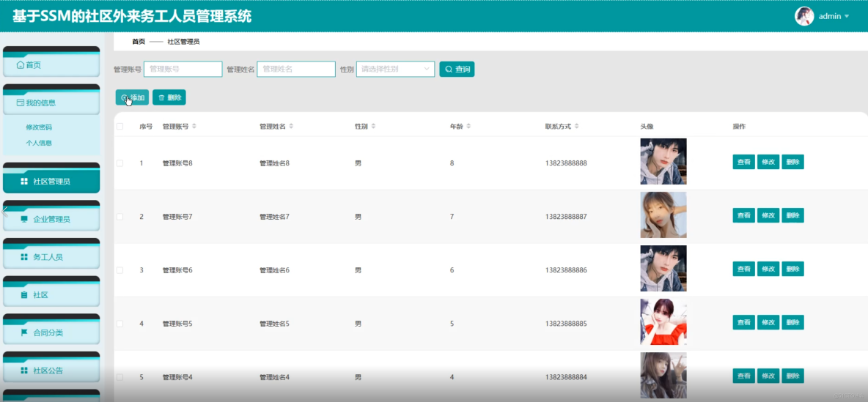Click phone number 13823888888

click(566, 163)
